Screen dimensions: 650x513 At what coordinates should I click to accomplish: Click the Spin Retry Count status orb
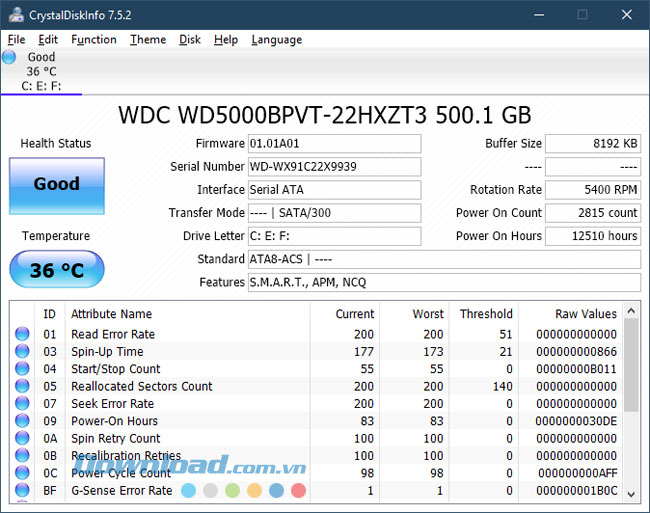coord(22,439)
